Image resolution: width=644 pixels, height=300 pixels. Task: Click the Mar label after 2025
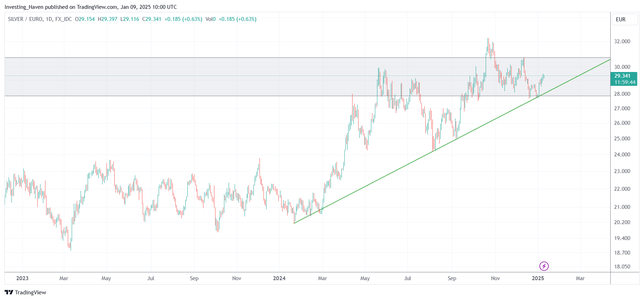click(580, 278)
